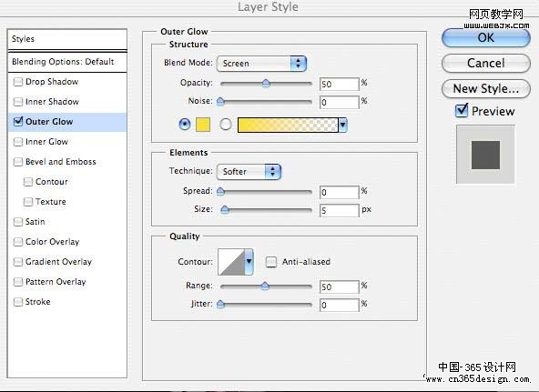Click the Opacity slider handle
This screenshot has height=392, width=539.
[266, 83]
